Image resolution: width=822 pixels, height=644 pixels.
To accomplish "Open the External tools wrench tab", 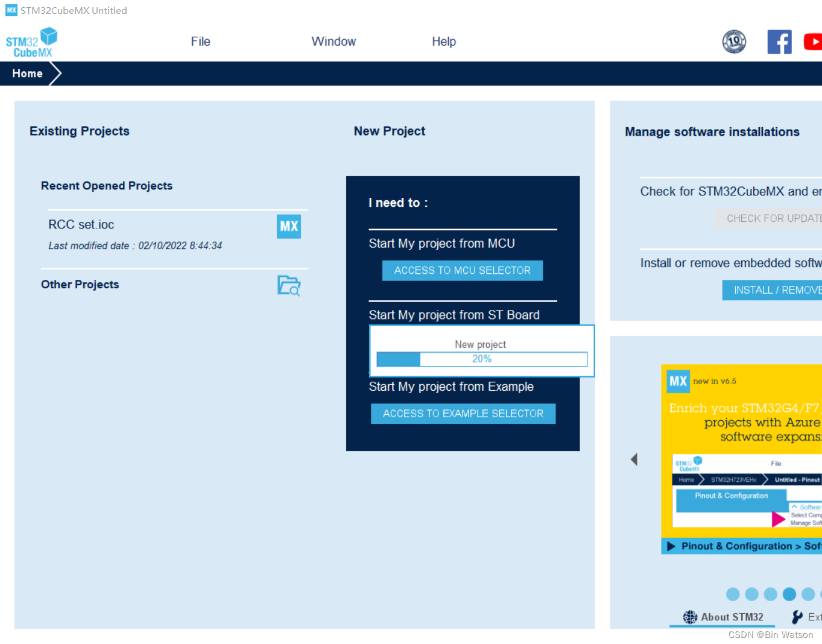I will coord(806,617).
